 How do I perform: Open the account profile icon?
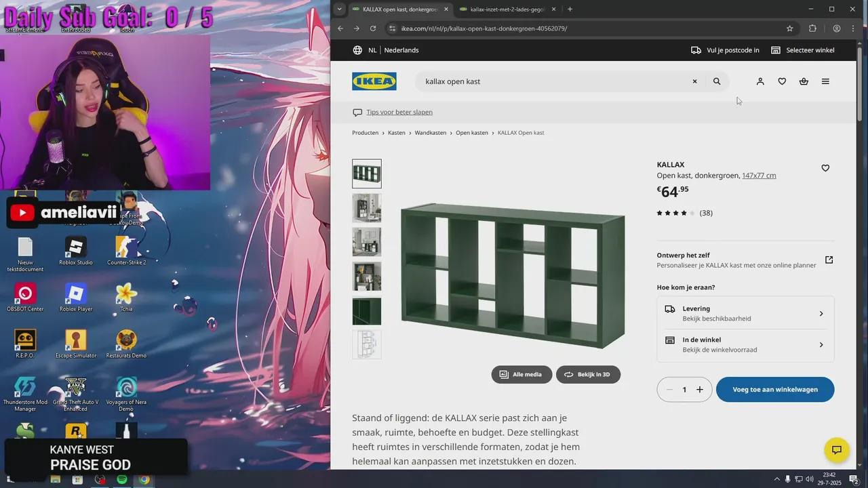760,81
